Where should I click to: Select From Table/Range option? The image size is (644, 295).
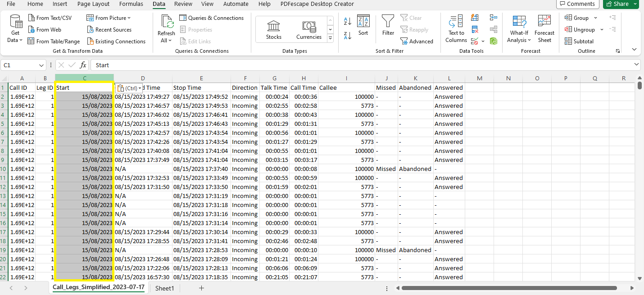pyautogui.click(x=54, y=41)
